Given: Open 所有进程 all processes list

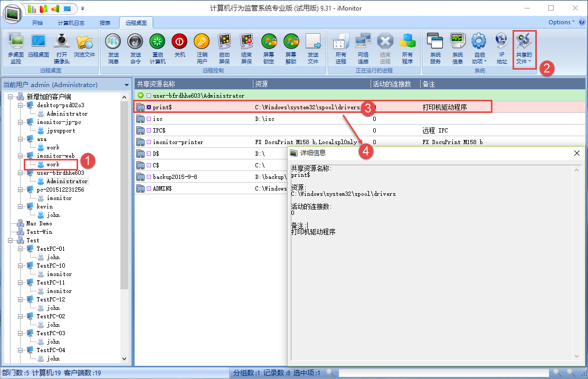Looking at the screenshot, I should (x=341, y=47).
